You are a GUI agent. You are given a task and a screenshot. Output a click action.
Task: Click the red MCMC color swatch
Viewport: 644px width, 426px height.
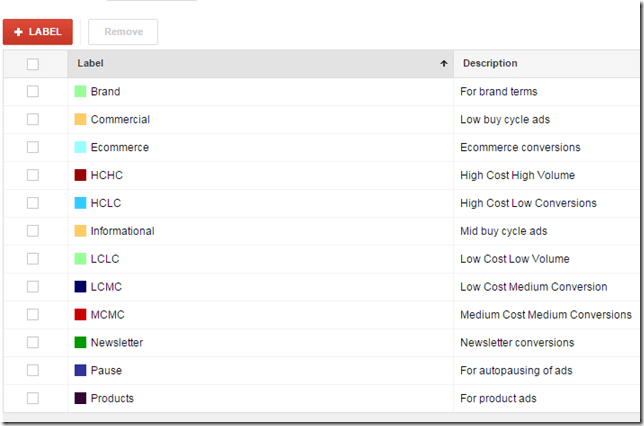[80, 315]
